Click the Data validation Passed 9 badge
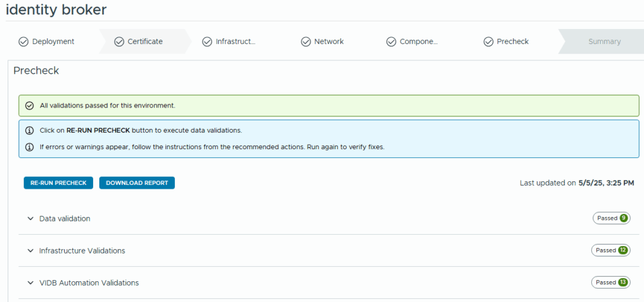 pyautogui.click(x=611, y=218)
